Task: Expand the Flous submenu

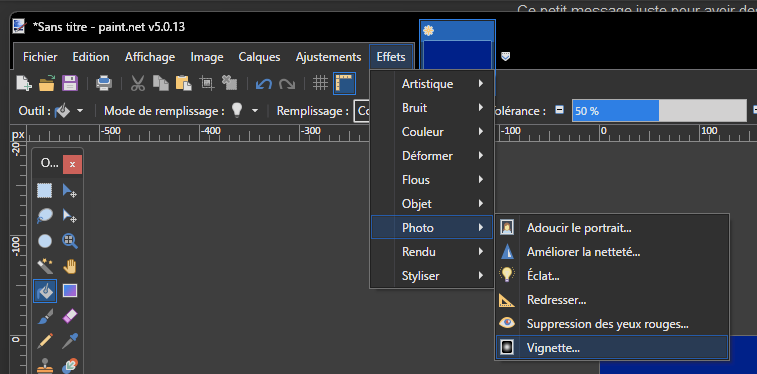Action: click(432, 180)
